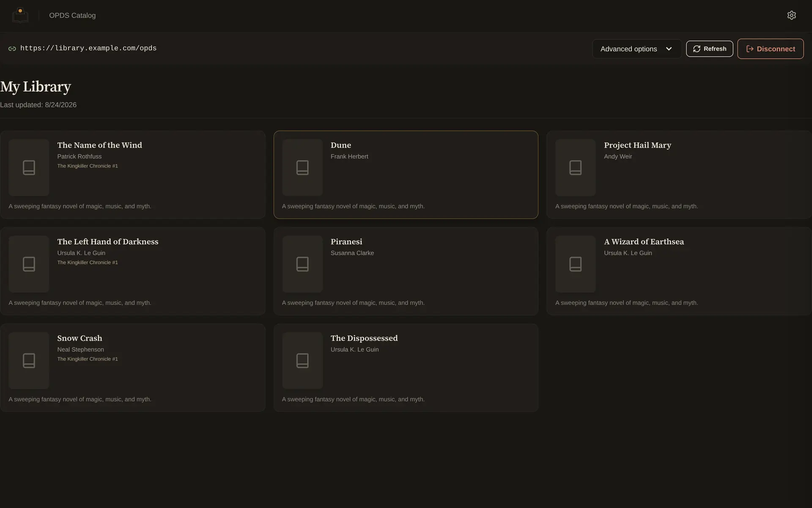The image size is (812, 508).
Task: Click the app logo in the header
Action: pos(20,15)
